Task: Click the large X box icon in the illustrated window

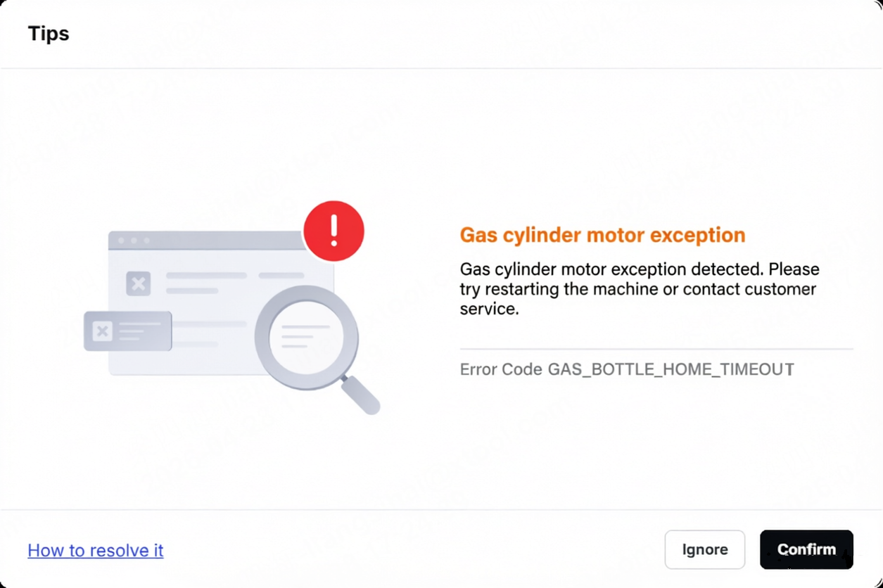Action: click(x=139, y=284)
